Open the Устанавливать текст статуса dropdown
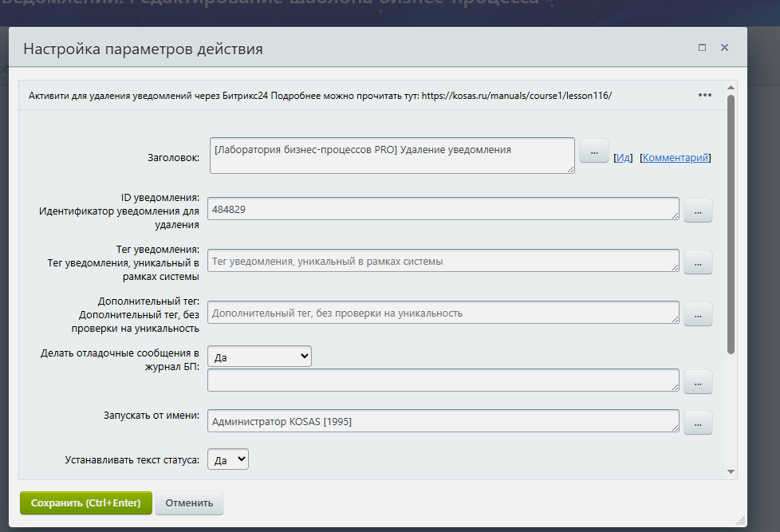This screenshot has height=532, width=780. (227, 459)
